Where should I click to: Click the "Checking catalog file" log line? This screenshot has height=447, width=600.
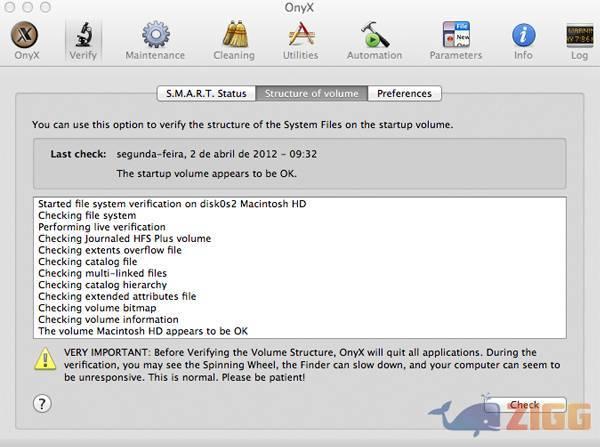[88, 262]
